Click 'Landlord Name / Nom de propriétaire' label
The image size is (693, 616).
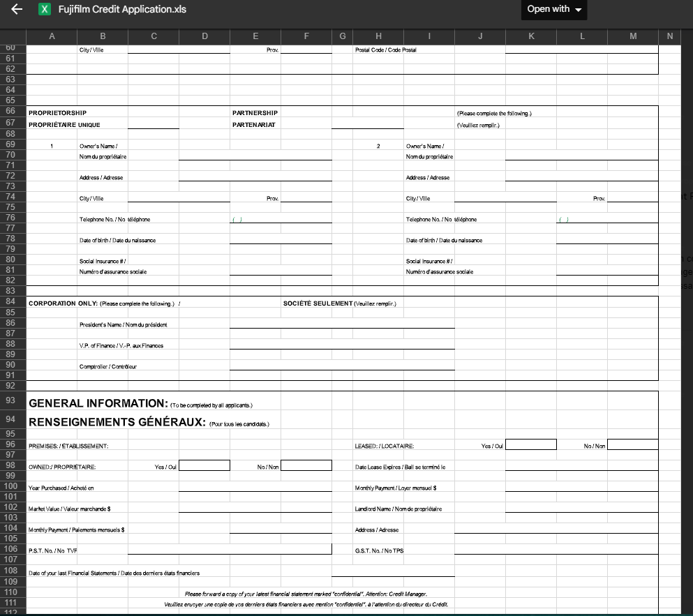pos(398,509)
